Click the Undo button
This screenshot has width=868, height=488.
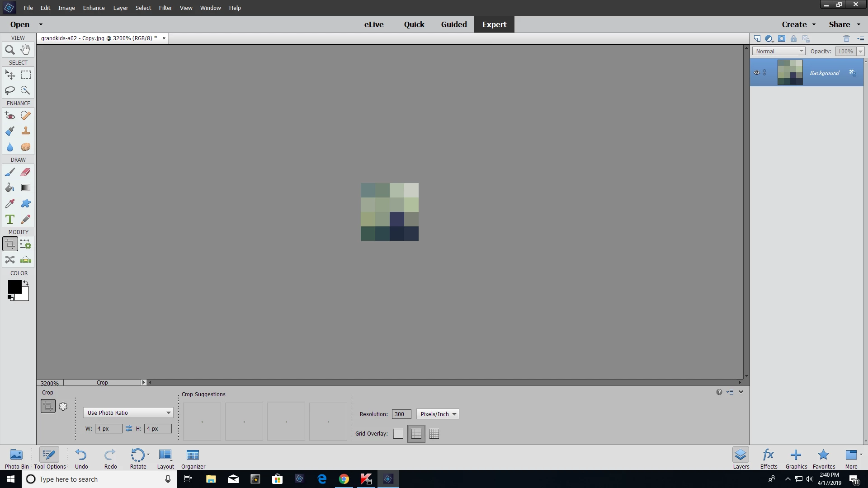[81, 458]
